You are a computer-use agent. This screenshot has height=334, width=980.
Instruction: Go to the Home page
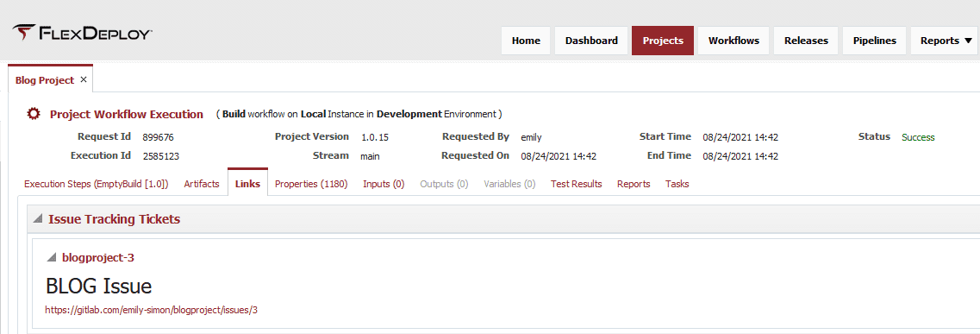pyautogui.click(x=526, y=41)
